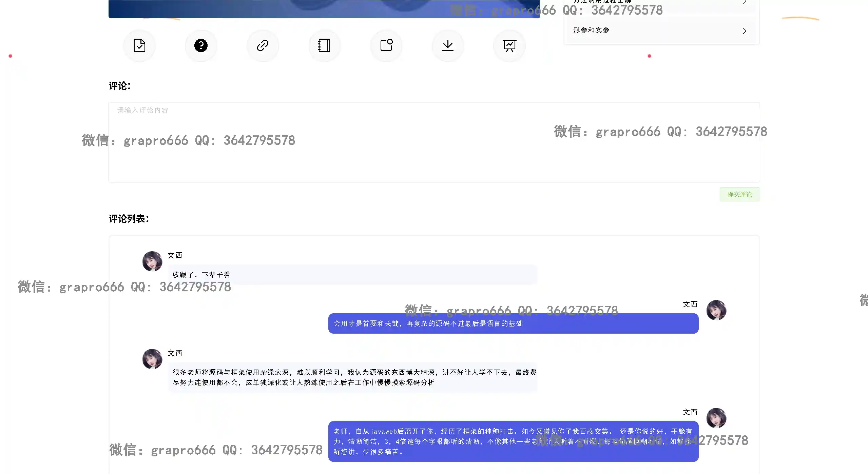Screen dimensions: 868x474
Task: Click the question mark help icon
Action: pyautogui.click(x=201, y=45)
